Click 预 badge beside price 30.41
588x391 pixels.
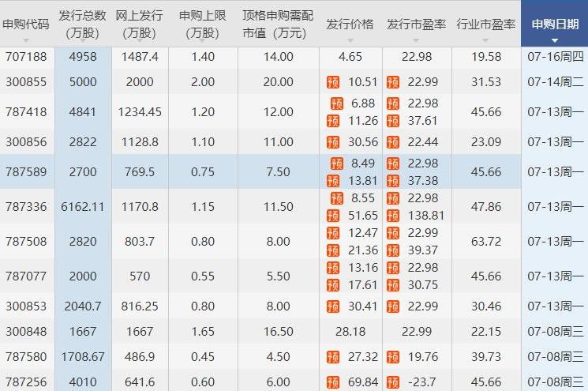click(333, 306)
